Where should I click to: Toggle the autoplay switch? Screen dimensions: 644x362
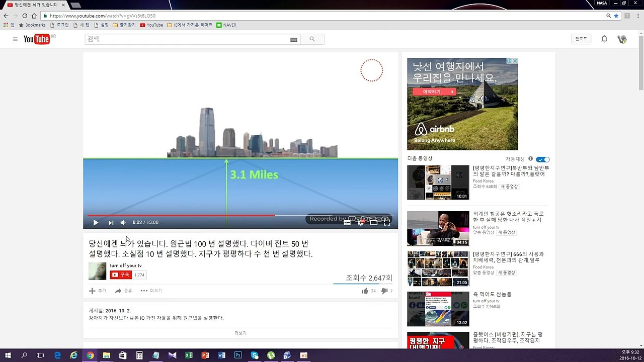point(543,159)
